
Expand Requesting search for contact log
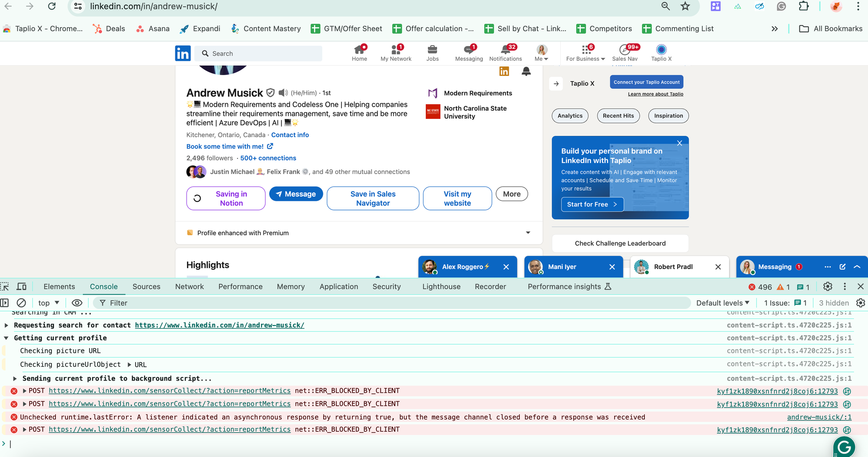(x=6, y=325)
